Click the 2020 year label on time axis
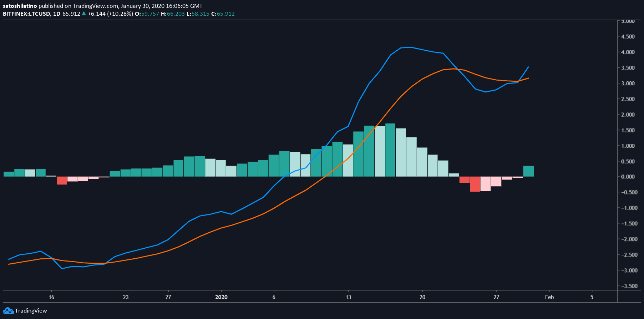The width and height of the screenshot is (644, 319). click(221, 297)
